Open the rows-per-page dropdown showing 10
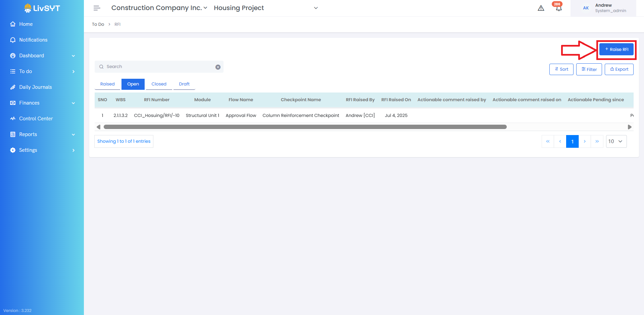 (616, 141)
